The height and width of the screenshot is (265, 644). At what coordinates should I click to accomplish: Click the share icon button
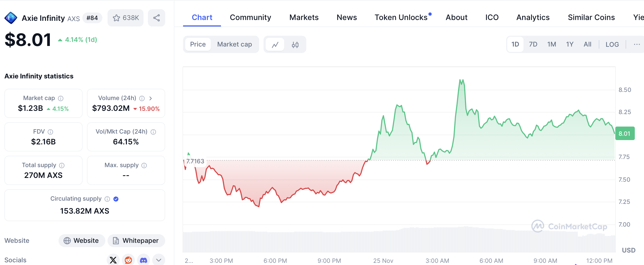click(157, 18)
